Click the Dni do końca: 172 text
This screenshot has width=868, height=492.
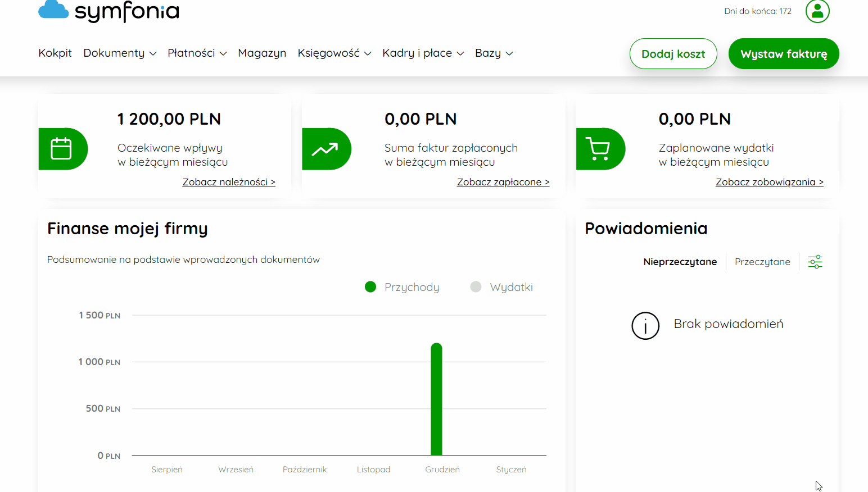pyautogui.click(x=758, y=11)
